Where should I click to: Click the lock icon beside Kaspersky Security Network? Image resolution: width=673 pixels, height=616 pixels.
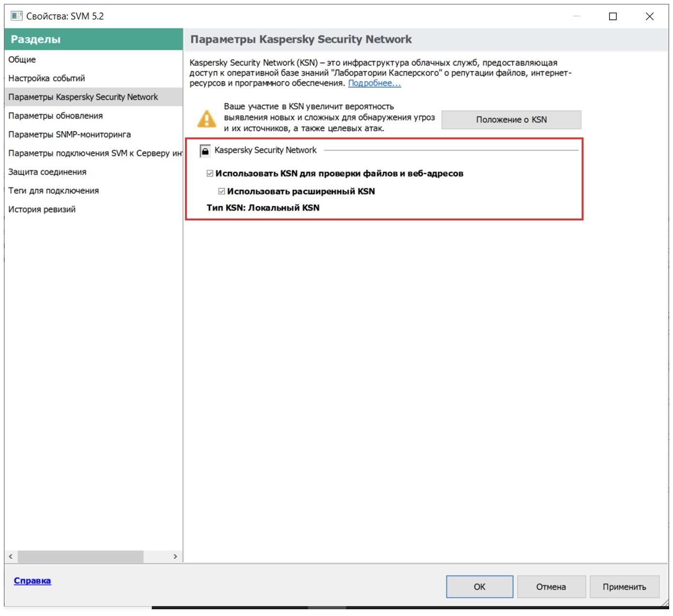point(205,151)
